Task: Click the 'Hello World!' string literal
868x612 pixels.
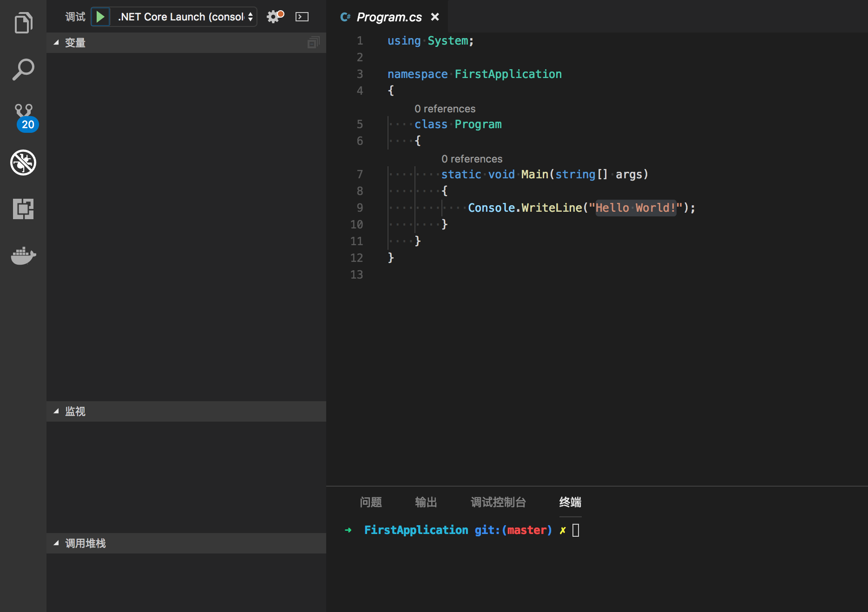Action: [x=636, y=208]
